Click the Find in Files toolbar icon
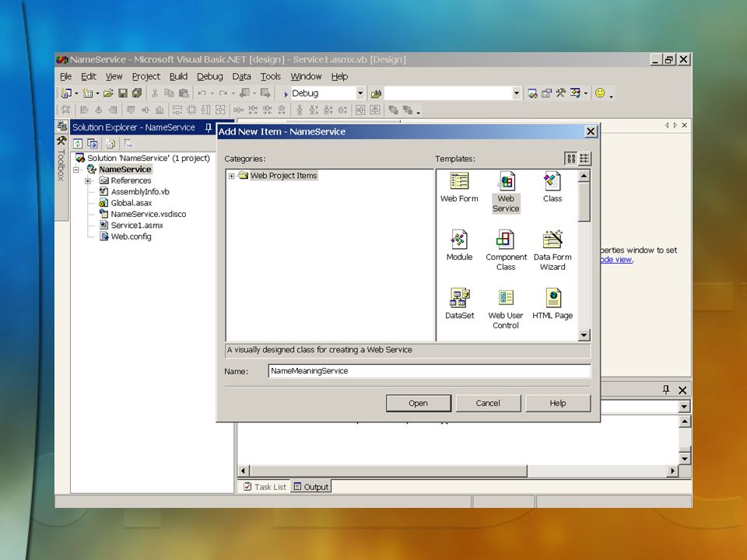This screenshot has width=747, height=560. click(376, 93)
